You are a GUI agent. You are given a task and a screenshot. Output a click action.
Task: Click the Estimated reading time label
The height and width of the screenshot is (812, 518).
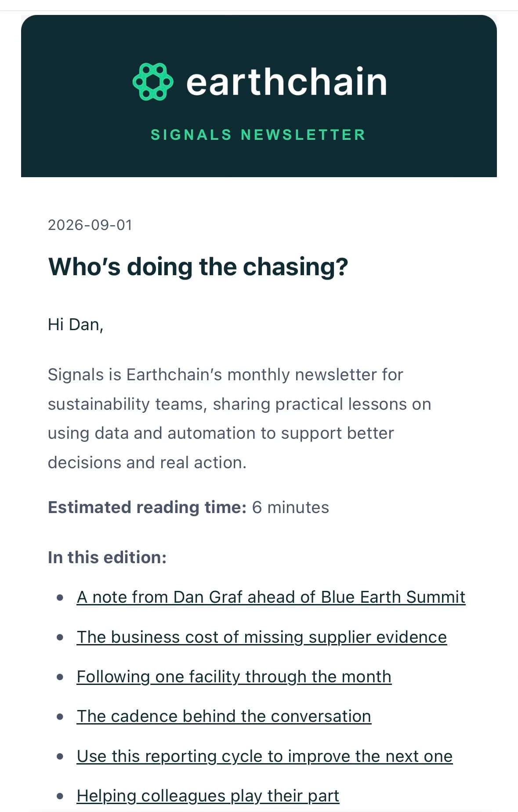[147, 507]
